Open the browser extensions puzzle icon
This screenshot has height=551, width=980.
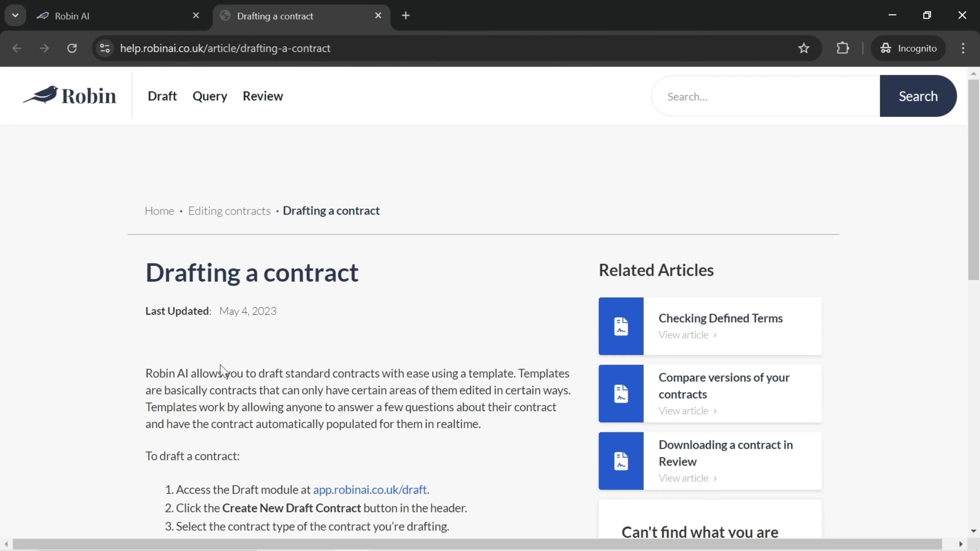point(843,48)
